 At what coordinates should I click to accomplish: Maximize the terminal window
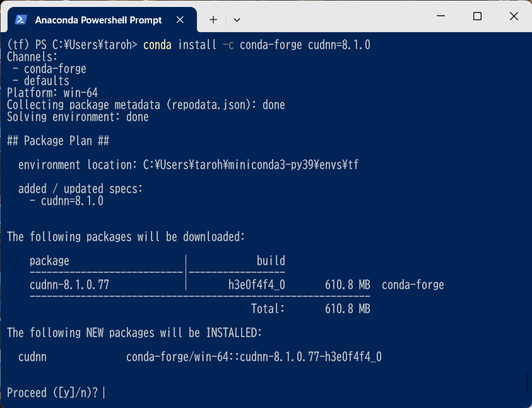tap(476, 17)
